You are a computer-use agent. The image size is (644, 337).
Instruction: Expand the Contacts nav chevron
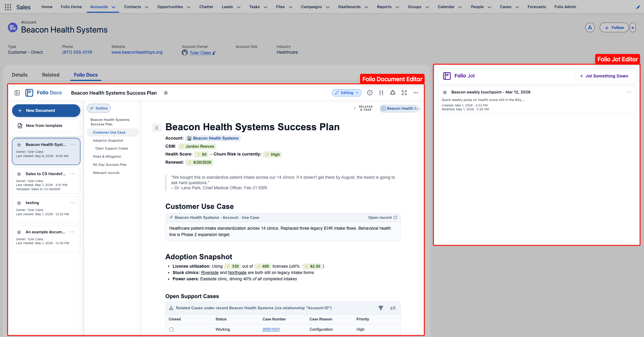click(x=147, y=7)
